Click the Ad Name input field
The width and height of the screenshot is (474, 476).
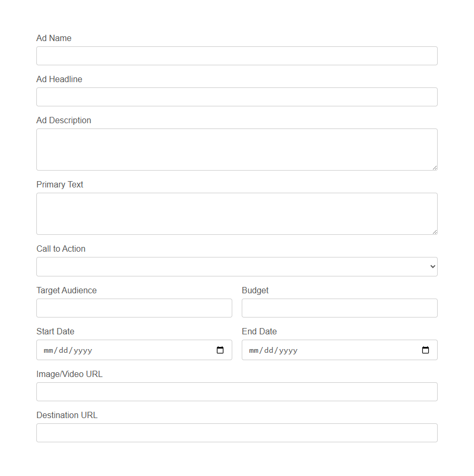tap(237, 55)
